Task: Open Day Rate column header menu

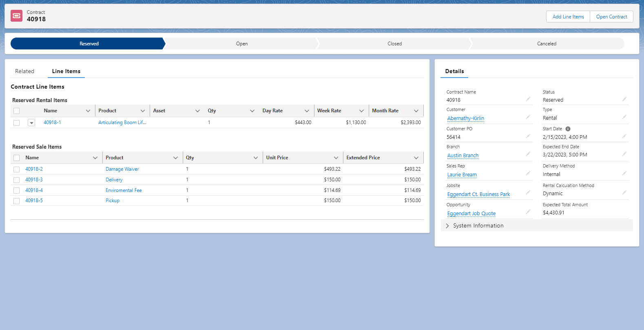Action: (307, 111)
